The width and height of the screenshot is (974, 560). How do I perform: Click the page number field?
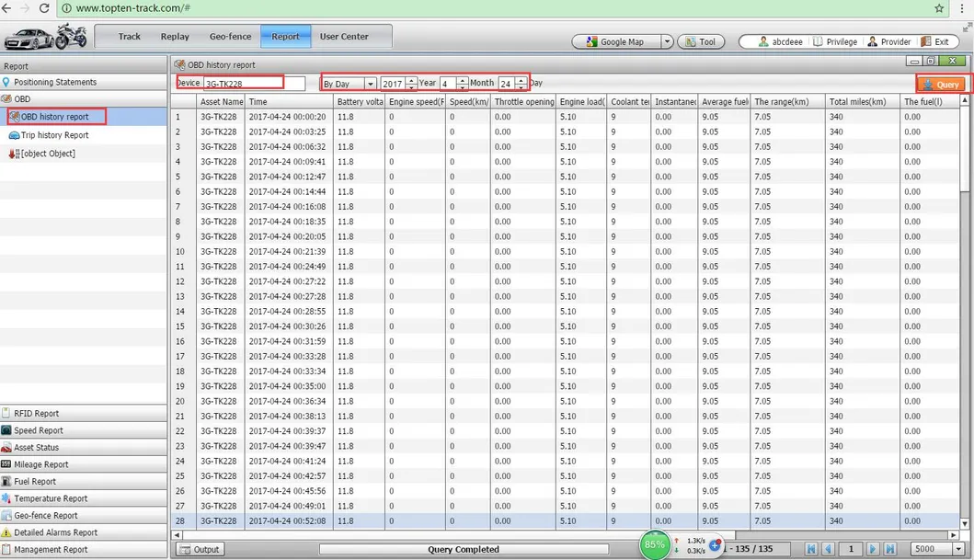point(851,549)
